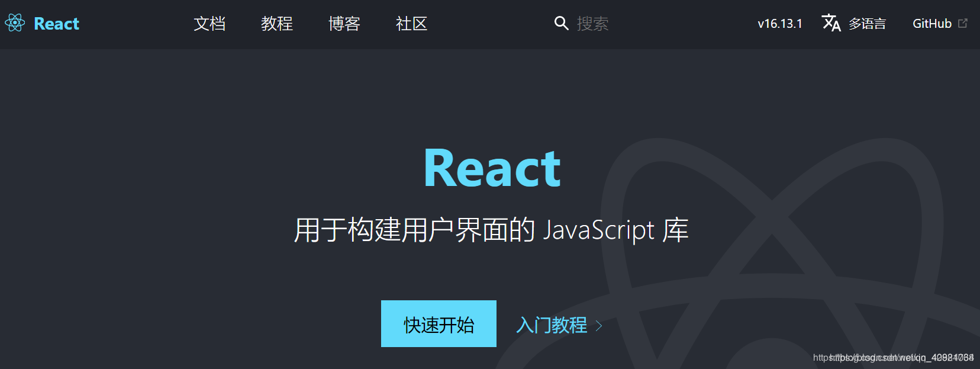Open the v16.13.1 versions link
The width and height of the screenshot is (980, 369).
tap(780, 24)
